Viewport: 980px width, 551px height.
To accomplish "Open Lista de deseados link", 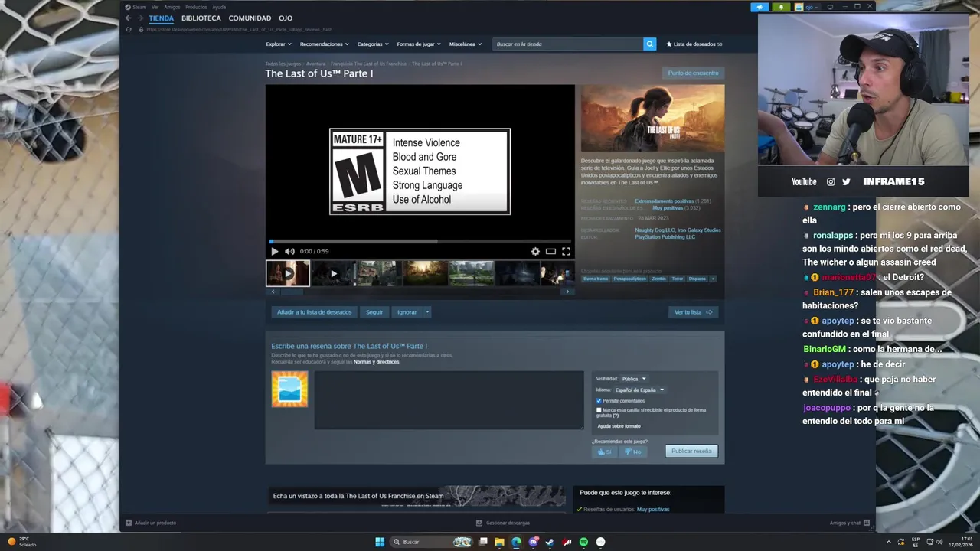I will [x=694, y=44].
